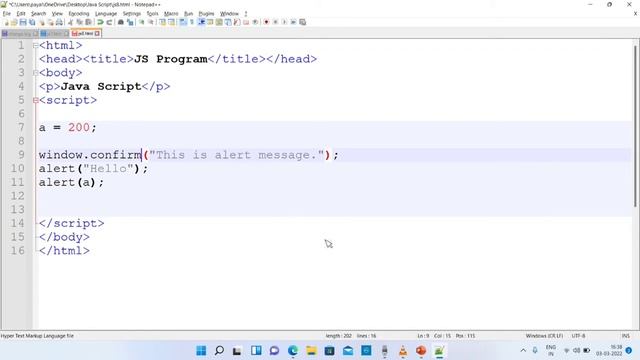Open taskbar Search icon
This screenshot has height=360, width=640.
click(219, 351)
